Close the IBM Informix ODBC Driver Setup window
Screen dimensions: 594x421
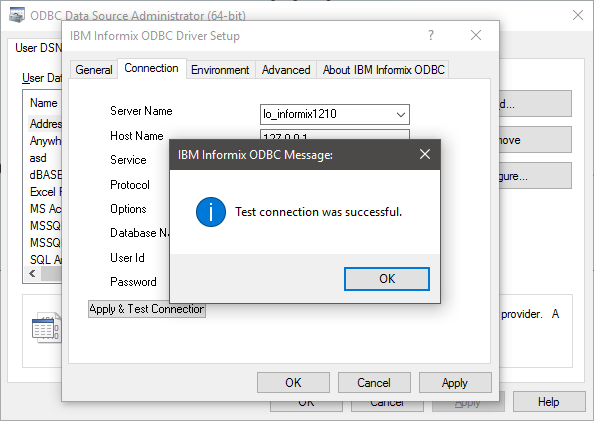[476, 35]
